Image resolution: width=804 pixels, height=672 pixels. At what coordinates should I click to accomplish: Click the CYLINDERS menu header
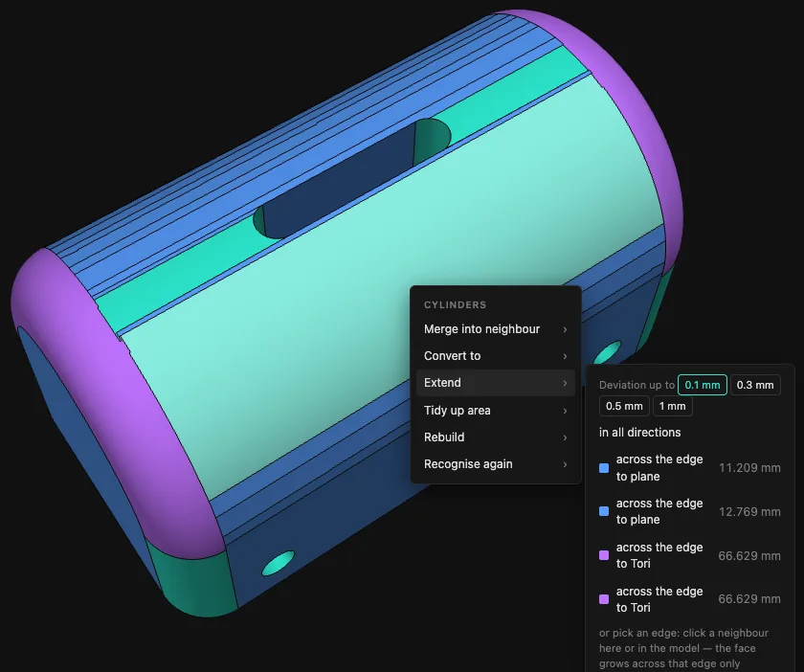[x=455, y=304]
